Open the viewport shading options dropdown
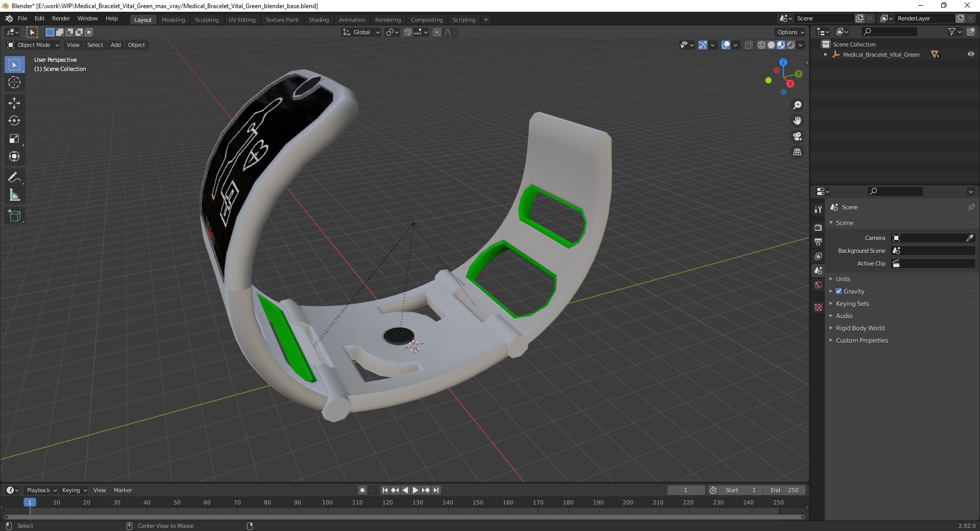 pos(800,45)
